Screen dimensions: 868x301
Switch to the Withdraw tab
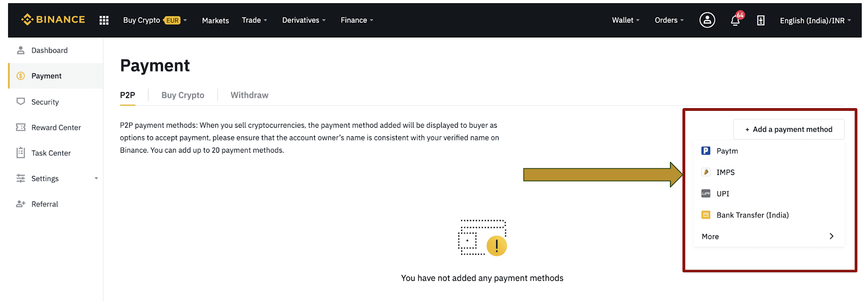250,95
